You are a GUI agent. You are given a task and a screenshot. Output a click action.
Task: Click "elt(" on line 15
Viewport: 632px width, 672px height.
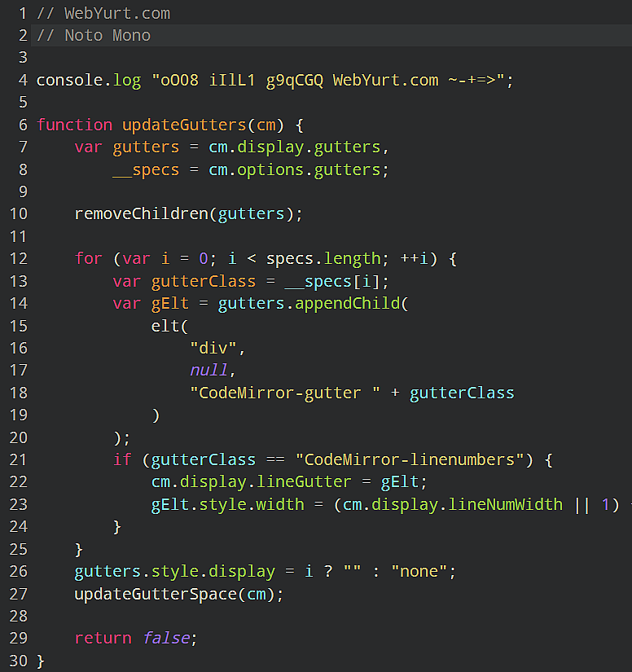coord(170,326)
